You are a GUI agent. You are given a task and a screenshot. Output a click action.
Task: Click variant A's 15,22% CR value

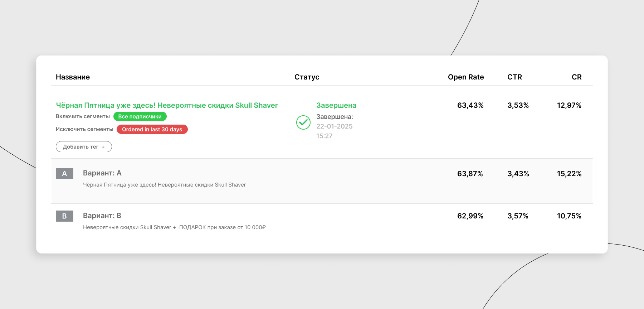(569, 174)
